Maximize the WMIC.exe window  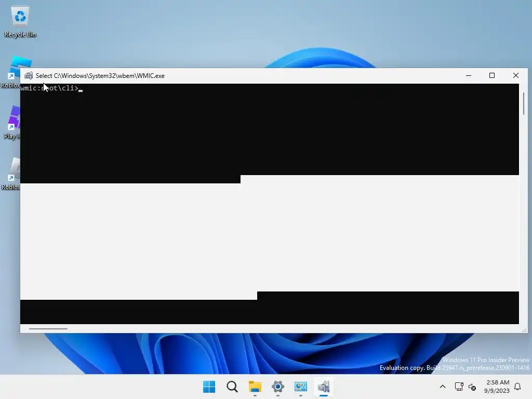point(492,76)
